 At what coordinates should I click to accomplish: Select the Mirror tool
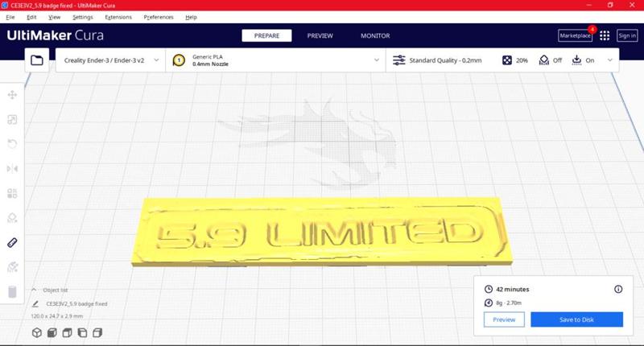click(x=12, y=169)
